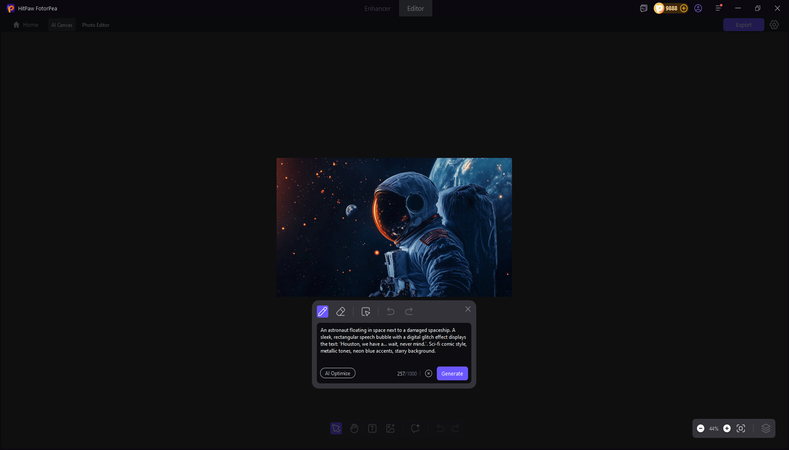Viewport: 789px width, 450px height.
Task: Click the 9888 coin balance
Action: (x=671, y=9)
